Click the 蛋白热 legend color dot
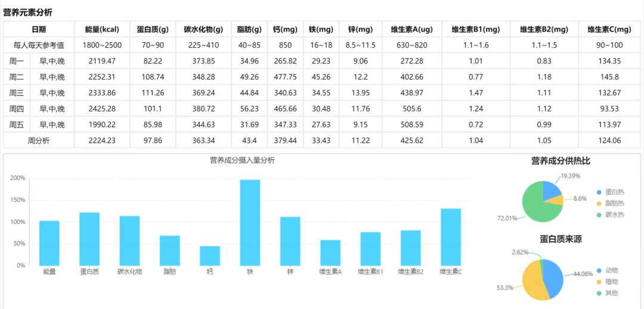 pyautogui.click(x=599, y=192)
